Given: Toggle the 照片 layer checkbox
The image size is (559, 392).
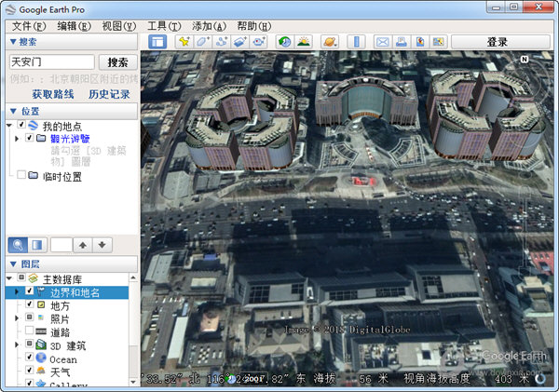Looking at the screenshot, I should point(30,317).
